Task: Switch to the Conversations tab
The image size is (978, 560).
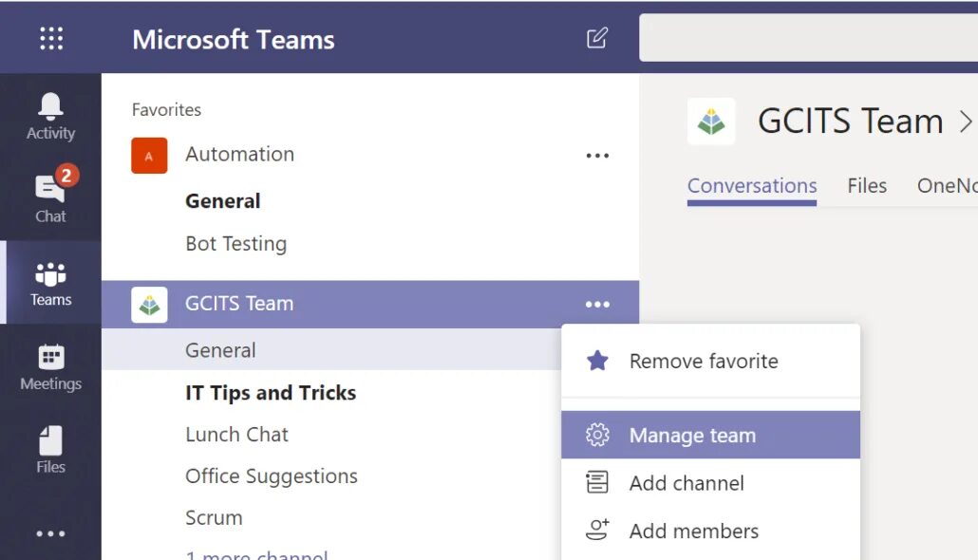Action: 752,186
